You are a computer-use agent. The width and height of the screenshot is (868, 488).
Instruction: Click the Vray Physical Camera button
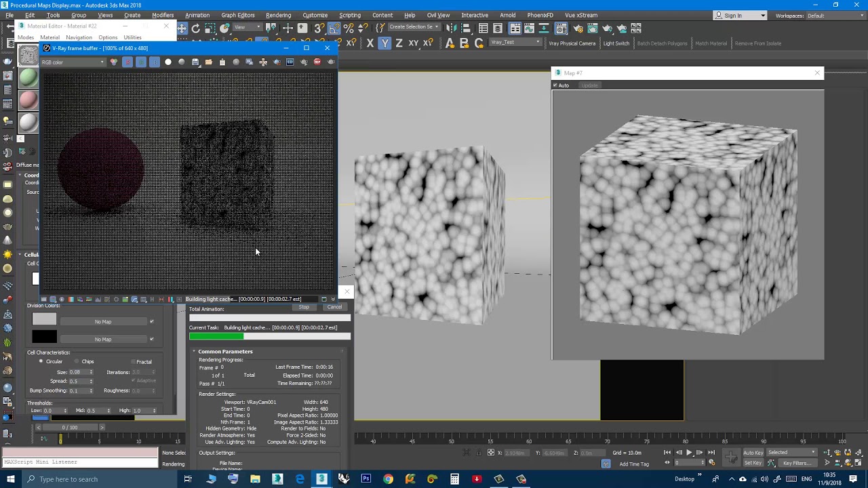pos(572,43)
